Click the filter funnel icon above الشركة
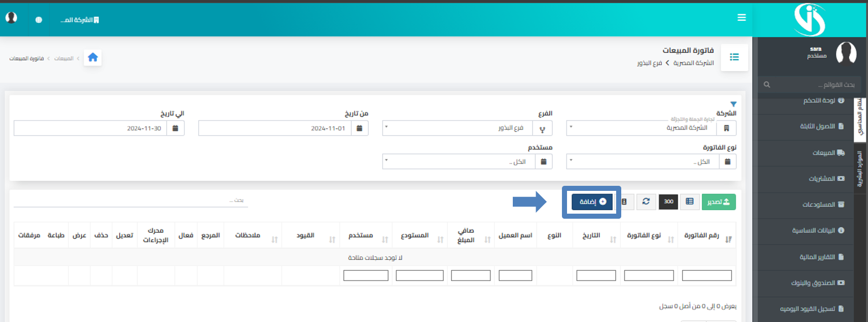 pos(733,104)
